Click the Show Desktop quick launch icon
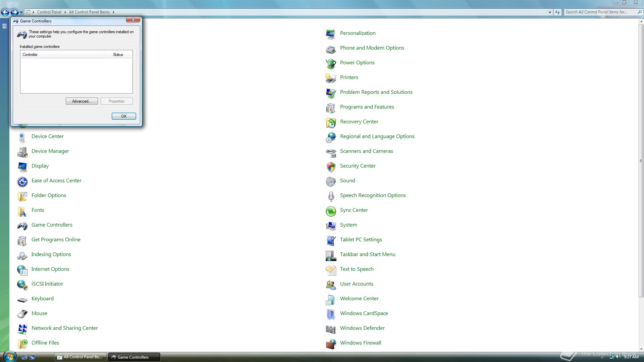The height and width of the screenshot is (362, 644). pos(24,357)
